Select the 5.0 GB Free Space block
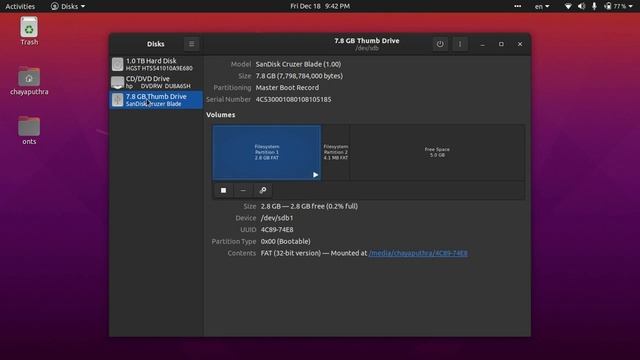 (x=437, y=152)
